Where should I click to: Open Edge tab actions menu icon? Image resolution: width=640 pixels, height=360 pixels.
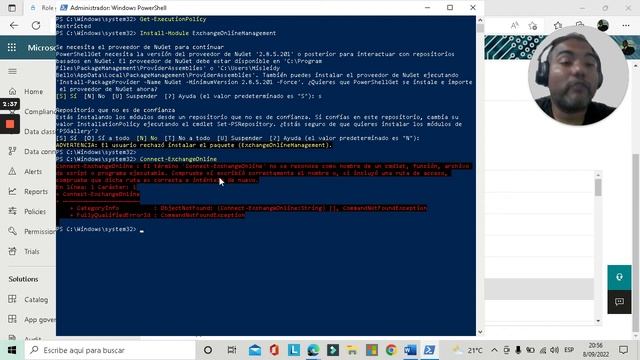coord(12,8)
